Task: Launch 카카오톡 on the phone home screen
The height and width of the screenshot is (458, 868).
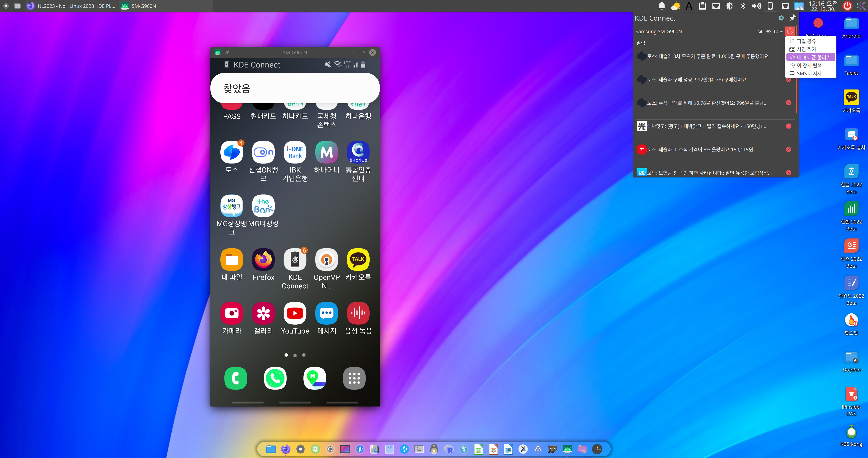Action: click(x=358, y=260)
